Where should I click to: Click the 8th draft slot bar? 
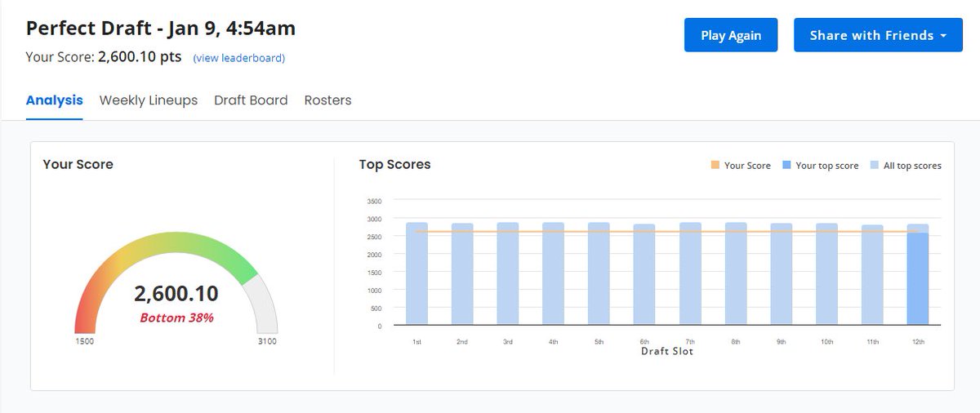pos(736,273)
